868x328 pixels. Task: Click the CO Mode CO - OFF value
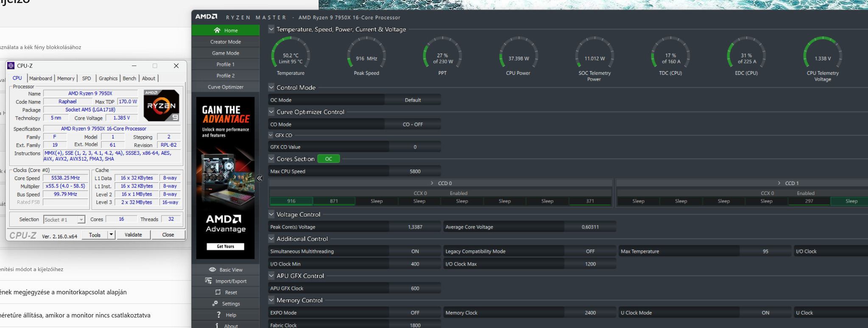pos(413,125)
